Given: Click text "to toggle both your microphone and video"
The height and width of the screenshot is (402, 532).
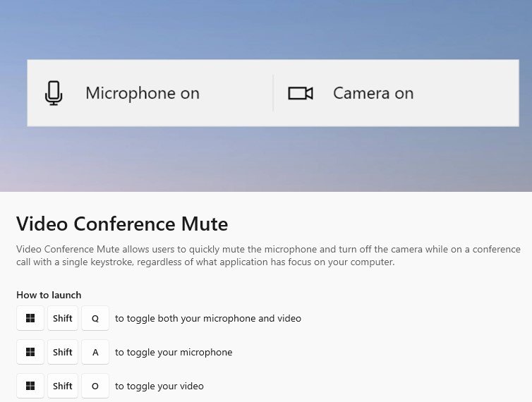Looking at the screenshot, I should coord(208,319).
